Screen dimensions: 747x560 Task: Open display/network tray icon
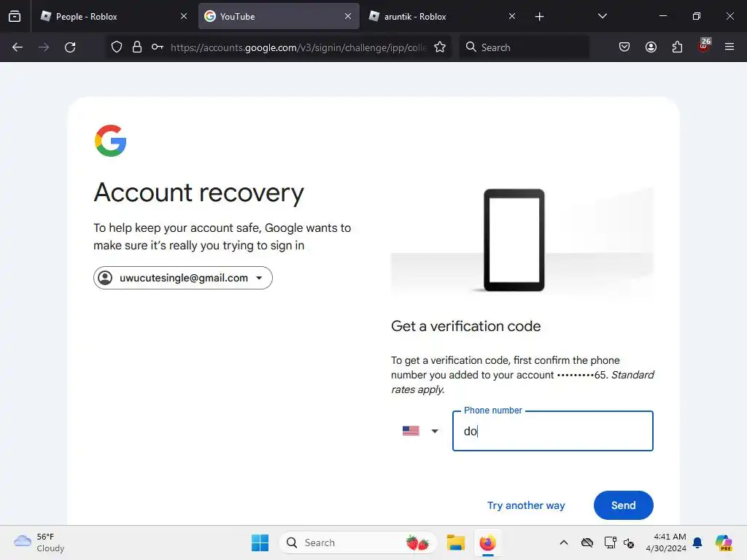(x=610, y=542)
